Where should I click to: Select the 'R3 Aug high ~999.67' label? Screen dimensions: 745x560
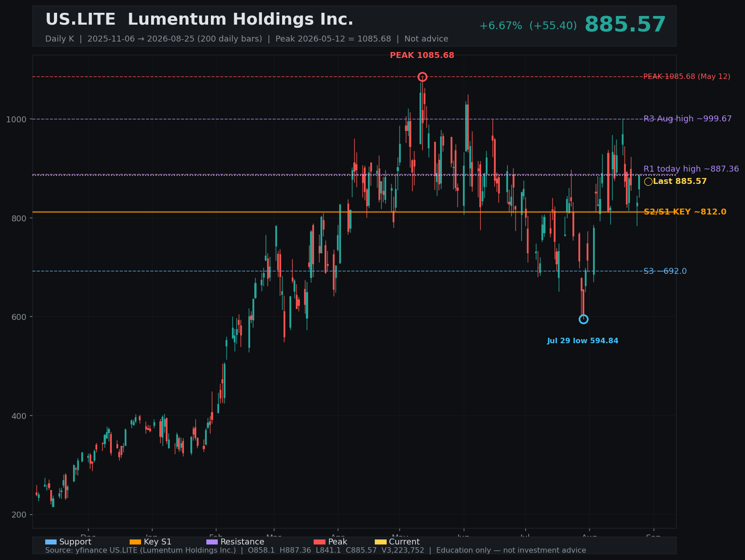point(687,119)
